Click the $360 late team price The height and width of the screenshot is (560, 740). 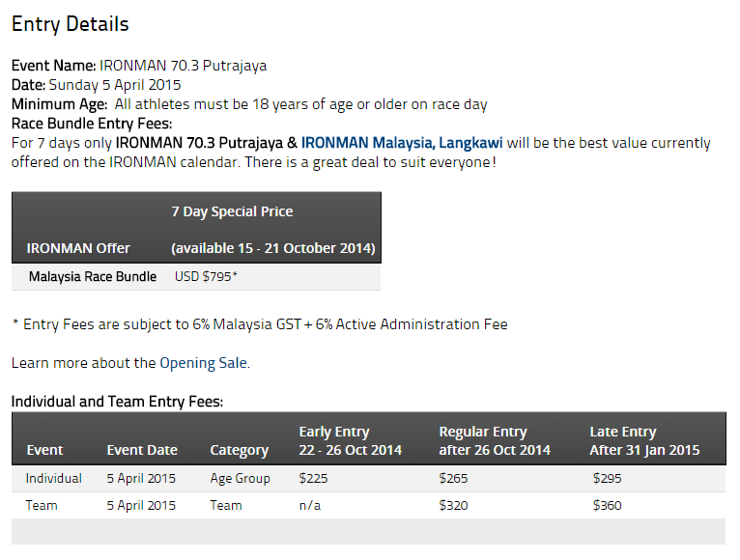607,506
